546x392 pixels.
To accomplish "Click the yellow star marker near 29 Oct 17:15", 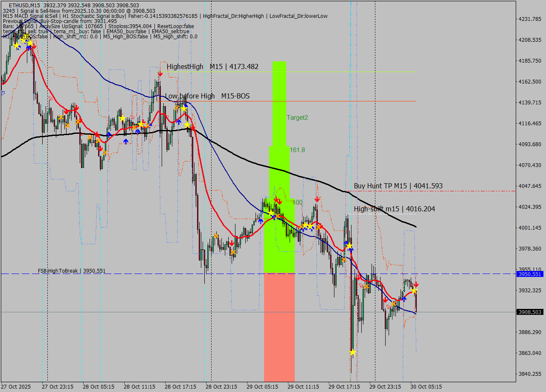I will click(x=352, y=352).
